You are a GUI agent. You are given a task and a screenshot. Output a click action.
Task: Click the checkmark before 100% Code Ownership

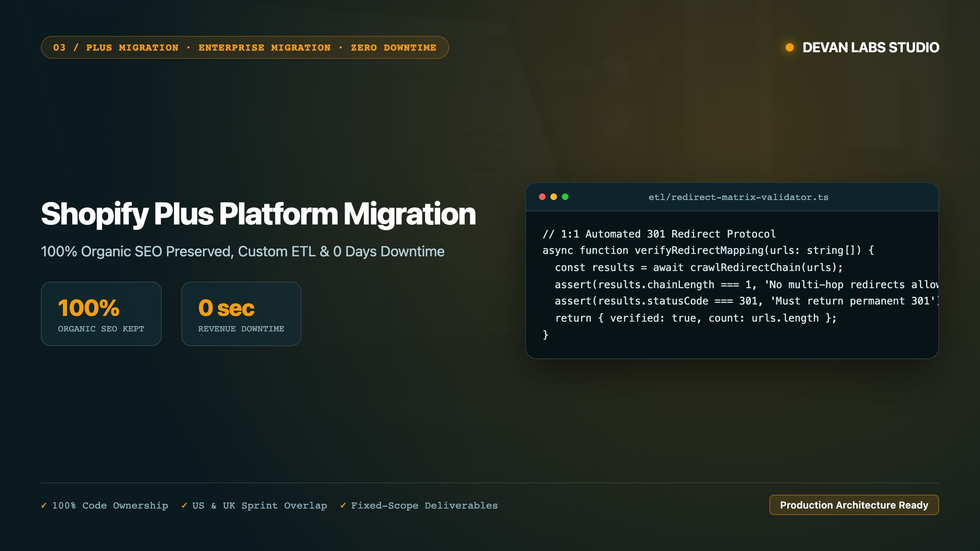pyautogui.click(x=44, y=505)
